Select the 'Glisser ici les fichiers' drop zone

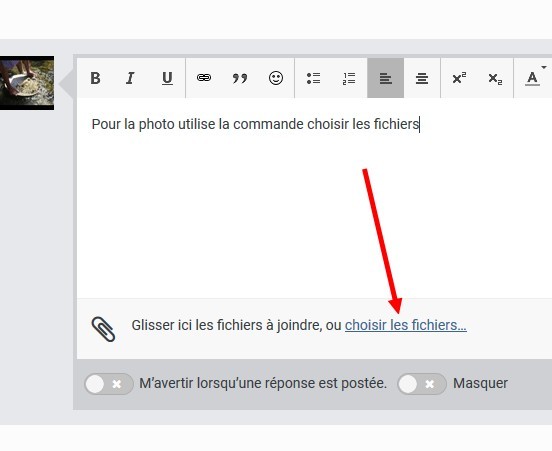[x=314, y=329]
